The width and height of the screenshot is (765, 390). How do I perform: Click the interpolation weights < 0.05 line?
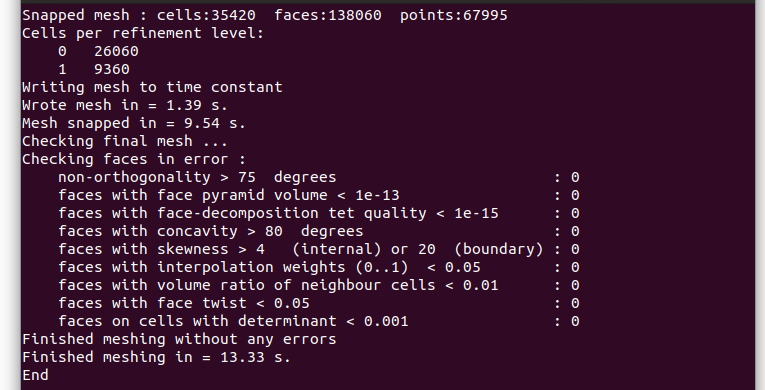(x=319, y=267)
